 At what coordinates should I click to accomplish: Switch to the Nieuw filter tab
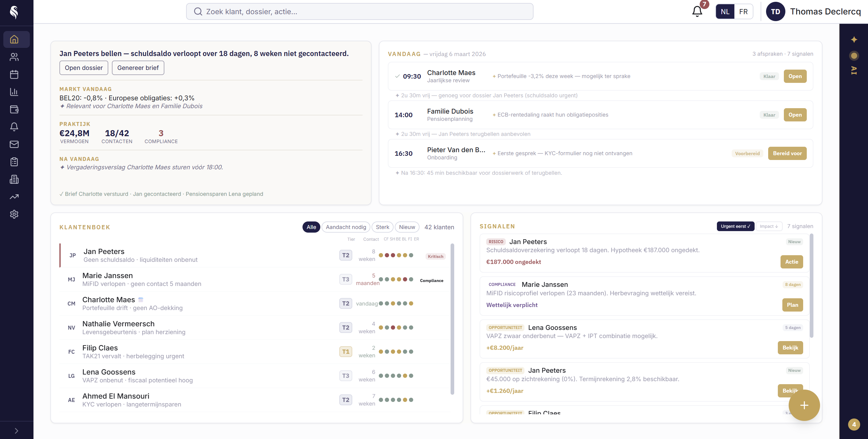(407, 227)
